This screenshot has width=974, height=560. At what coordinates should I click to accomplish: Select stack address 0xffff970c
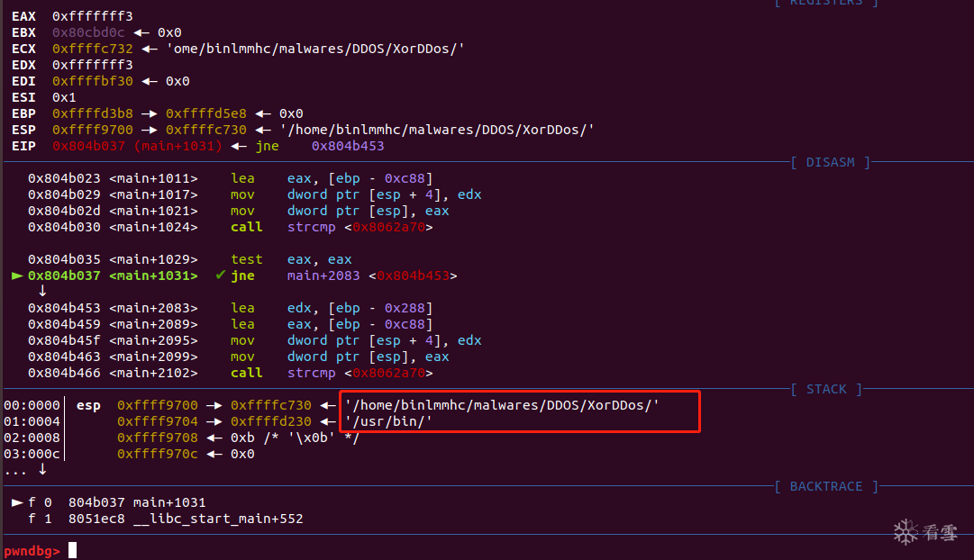[x=158, y=454]
